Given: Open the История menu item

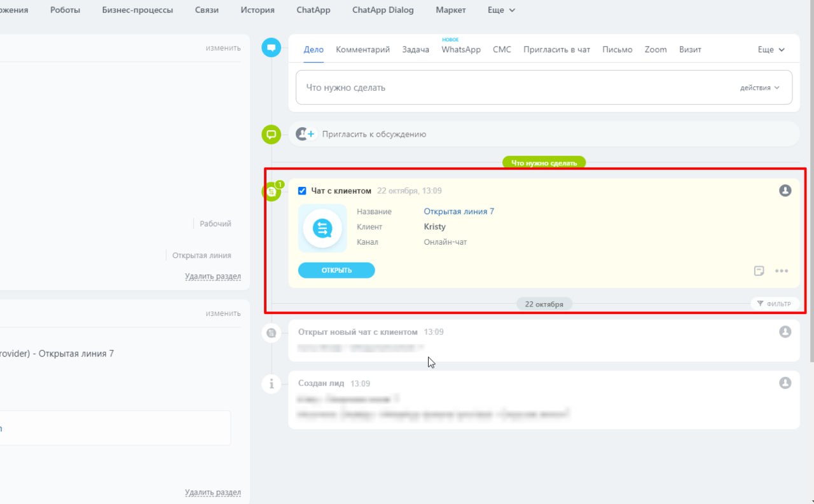Looking at the screenshot, I should pos(258,10).
